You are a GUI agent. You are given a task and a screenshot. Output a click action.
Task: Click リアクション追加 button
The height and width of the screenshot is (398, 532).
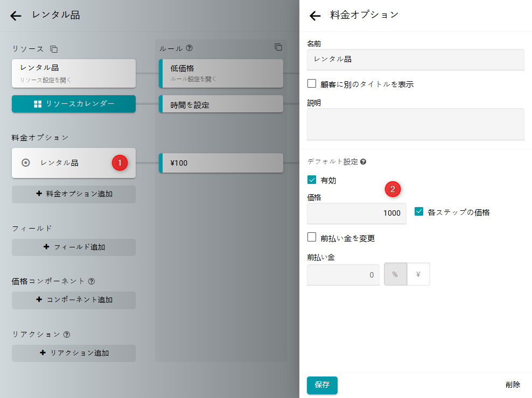click(74, 353)
